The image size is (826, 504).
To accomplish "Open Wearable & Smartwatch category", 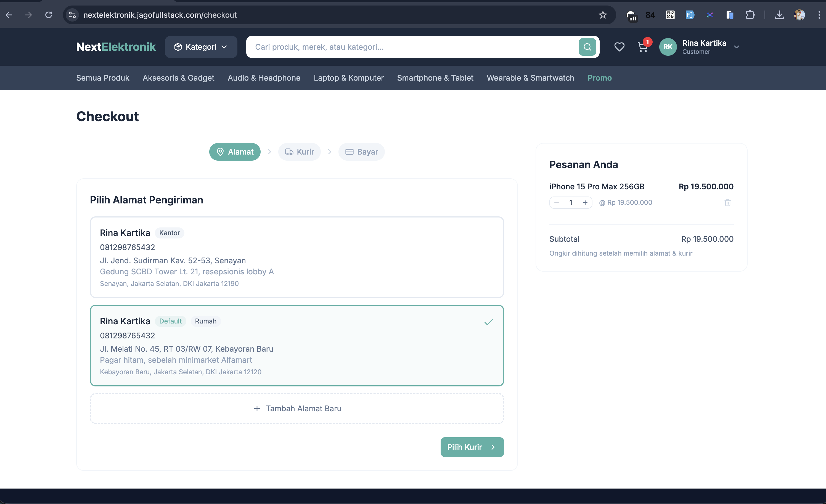I will [530, 78].
